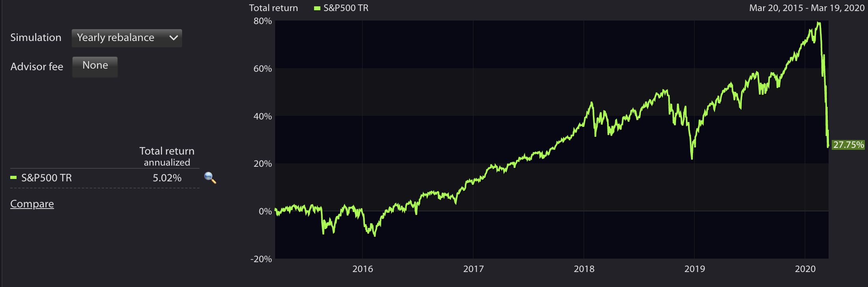
Task: Select the S&P500 TR row name in table
Action: coord(47,178)
